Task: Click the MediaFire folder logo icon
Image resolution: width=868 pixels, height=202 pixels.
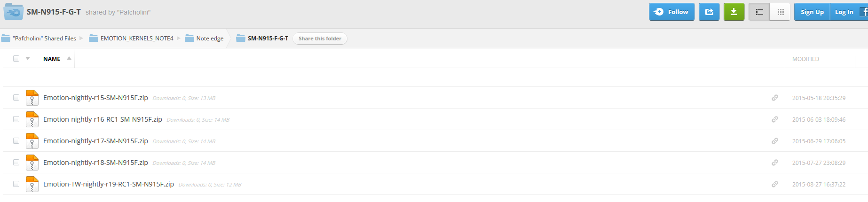Action: pyautogui.click(x=13, y=12)
